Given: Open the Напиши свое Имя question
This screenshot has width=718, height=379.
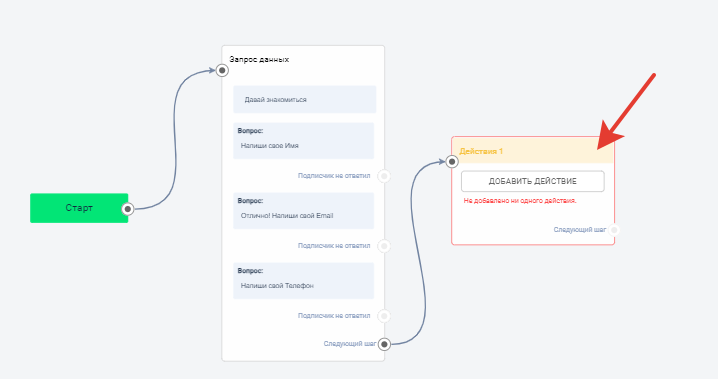Looking at the screenshot, I should (304, 141).
